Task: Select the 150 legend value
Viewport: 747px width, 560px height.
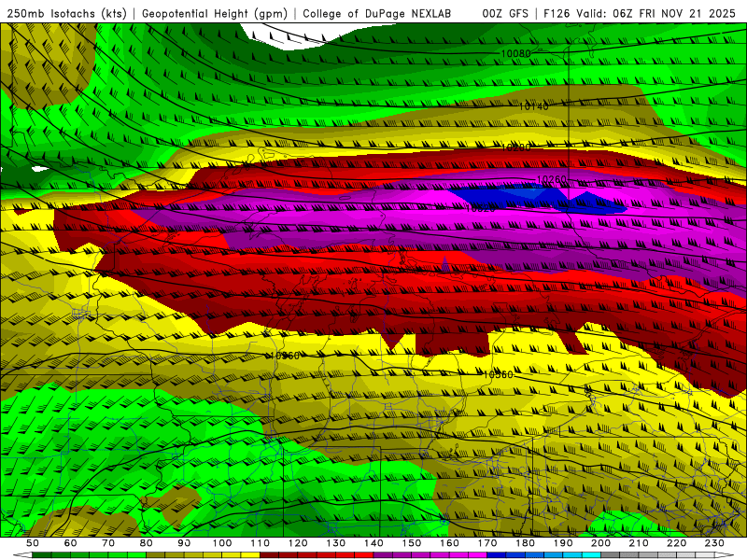Action: tap(412, 543)
